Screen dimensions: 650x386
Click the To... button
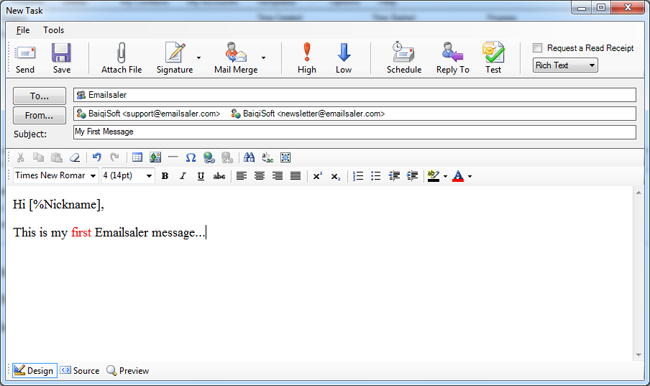tap(39, 96)
